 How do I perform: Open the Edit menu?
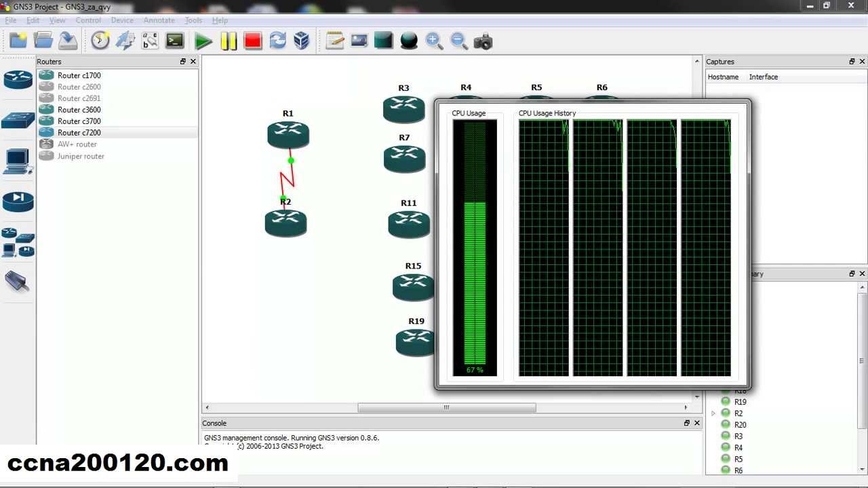33,20
